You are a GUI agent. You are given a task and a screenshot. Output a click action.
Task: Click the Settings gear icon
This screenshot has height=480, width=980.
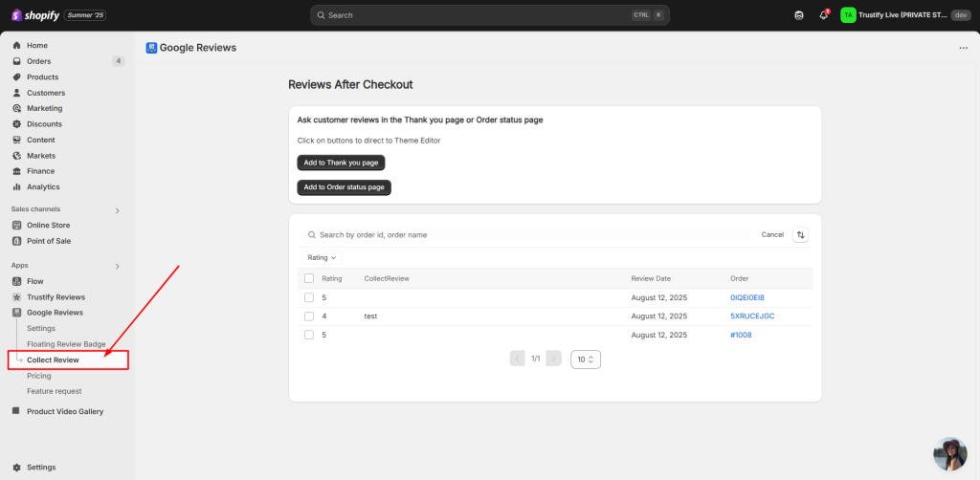coord(17,467)
